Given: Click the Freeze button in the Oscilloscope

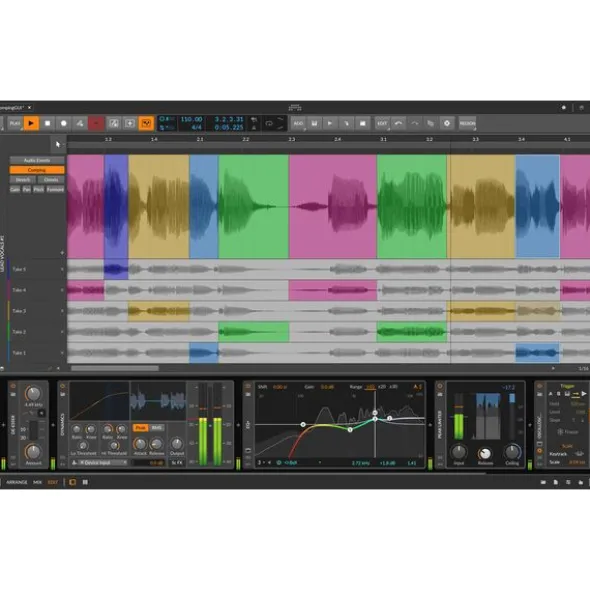Looking at the screenshot, I should (x=568, y=432).
